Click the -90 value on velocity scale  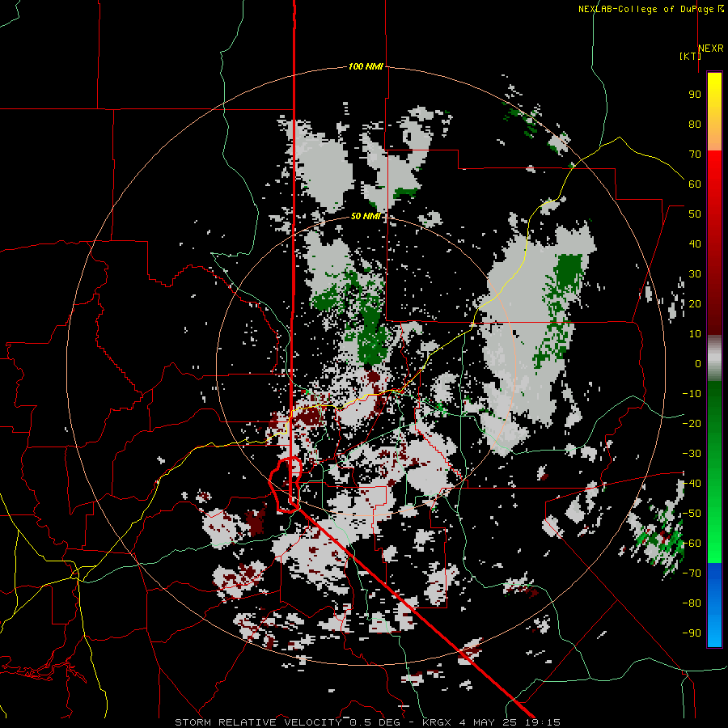pos(692,633)
